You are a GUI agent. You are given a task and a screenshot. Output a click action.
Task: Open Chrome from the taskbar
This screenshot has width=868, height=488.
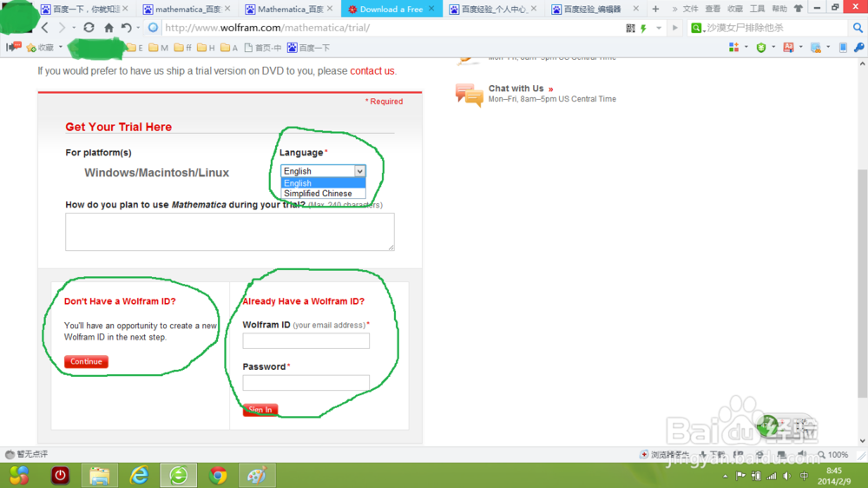coord(218,475)
